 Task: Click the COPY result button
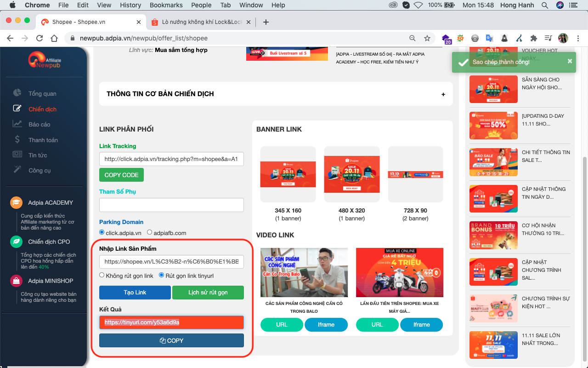point(171,340)
